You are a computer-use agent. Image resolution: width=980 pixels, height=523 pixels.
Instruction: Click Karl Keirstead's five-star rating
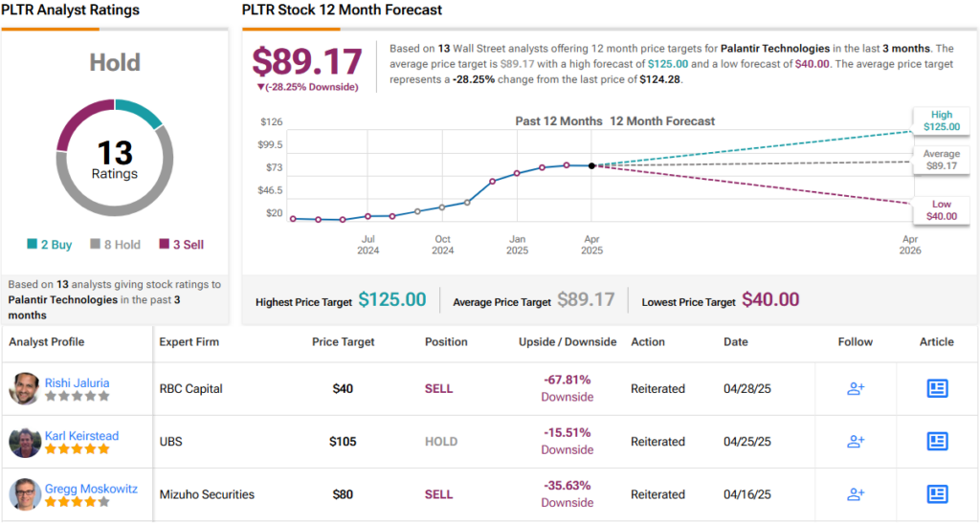point(77,449)
